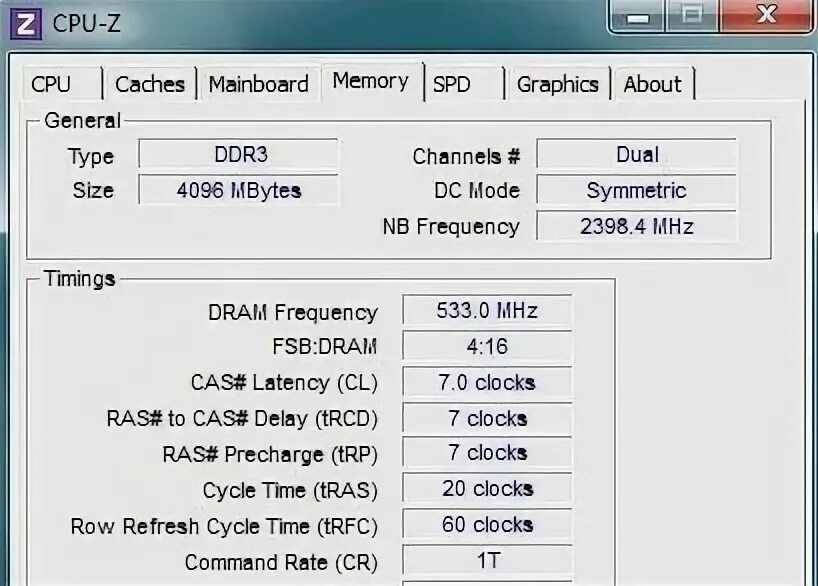Click DRAM Frequency value 533.0 MHz
818x586 pixels.
coord(487,311)
